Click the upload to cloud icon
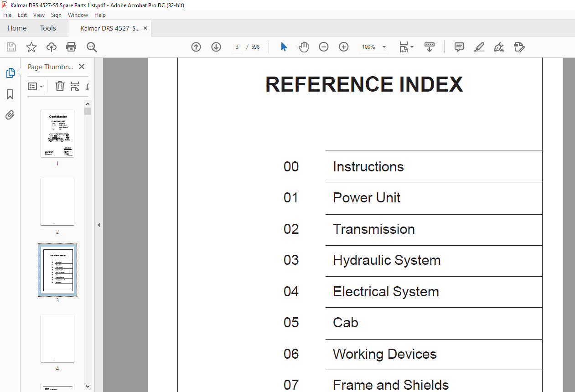This screenshot has width=575, height=392. click(x=52, y=47)
